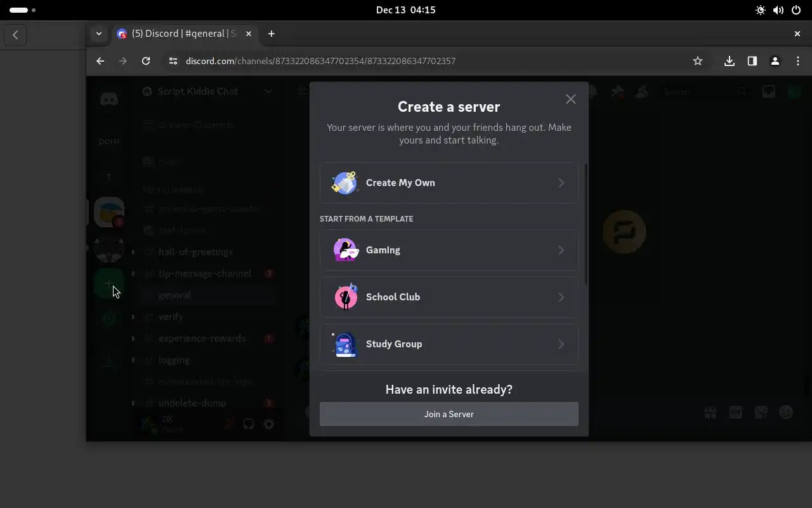Open the emoji picker smiley icon
Image resolution: width=812 pixels, height=508 pixels.
[x=786, y=413]
